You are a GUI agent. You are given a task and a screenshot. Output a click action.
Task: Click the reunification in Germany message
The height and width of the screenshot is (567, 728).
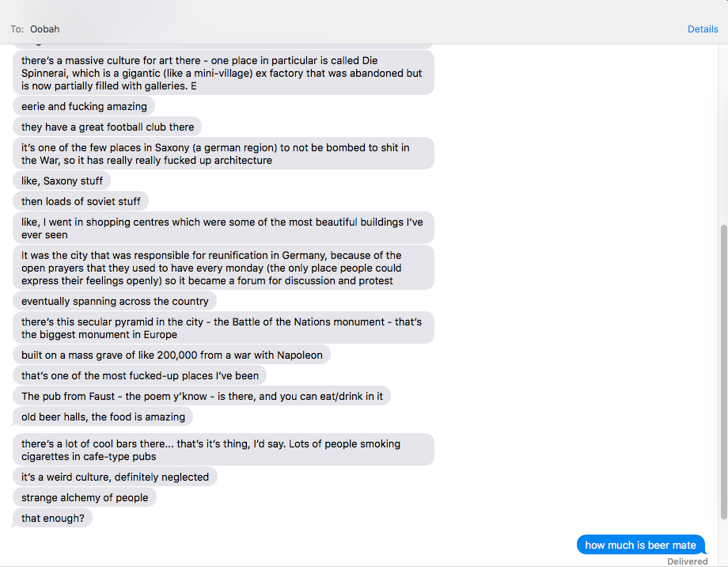223,268
